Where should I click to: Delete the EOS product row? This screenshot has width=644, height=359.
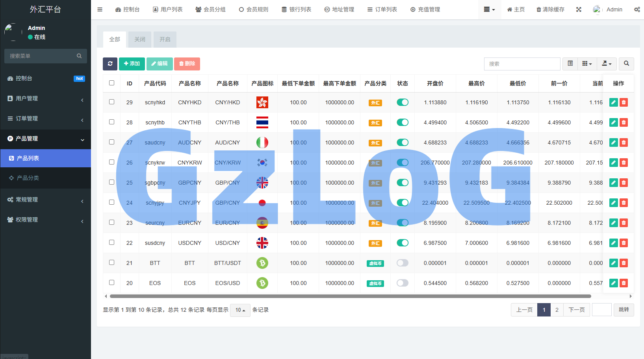pyautogui.click(x=624, y=283)
